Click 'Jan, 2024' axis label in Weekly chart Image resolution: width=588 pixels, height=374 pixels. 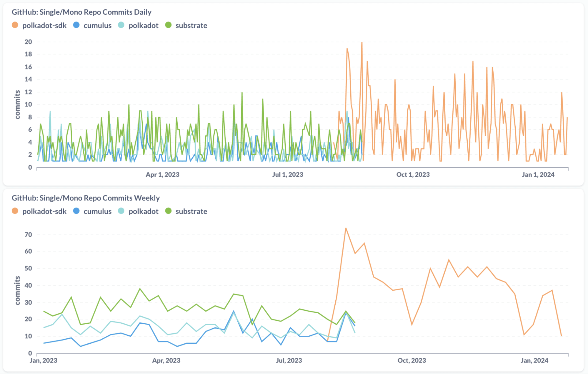534,360
